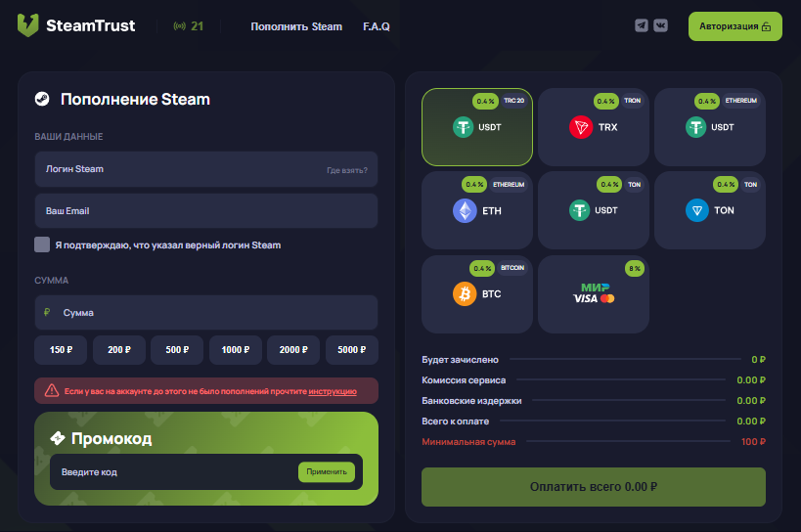Open the инструкцию link in warning
This screenshot has height=532, width=801.
click(x=333, y=391)
